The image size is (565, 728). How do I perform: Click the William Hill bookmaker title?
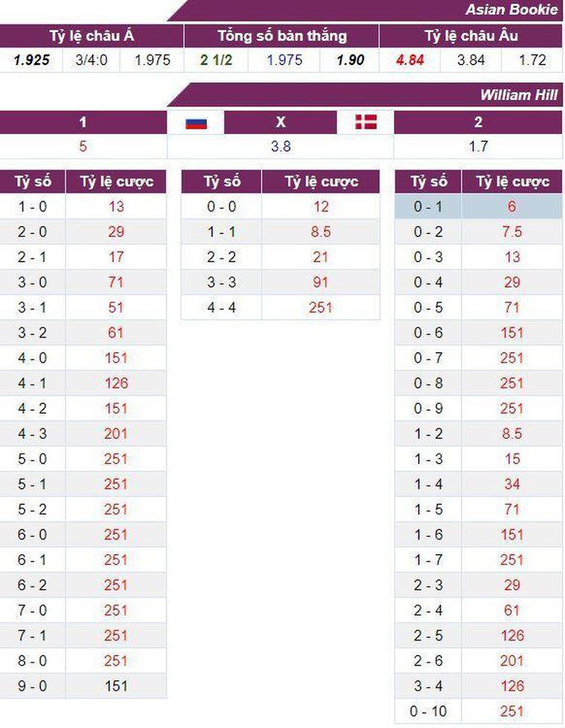(518, 96)
